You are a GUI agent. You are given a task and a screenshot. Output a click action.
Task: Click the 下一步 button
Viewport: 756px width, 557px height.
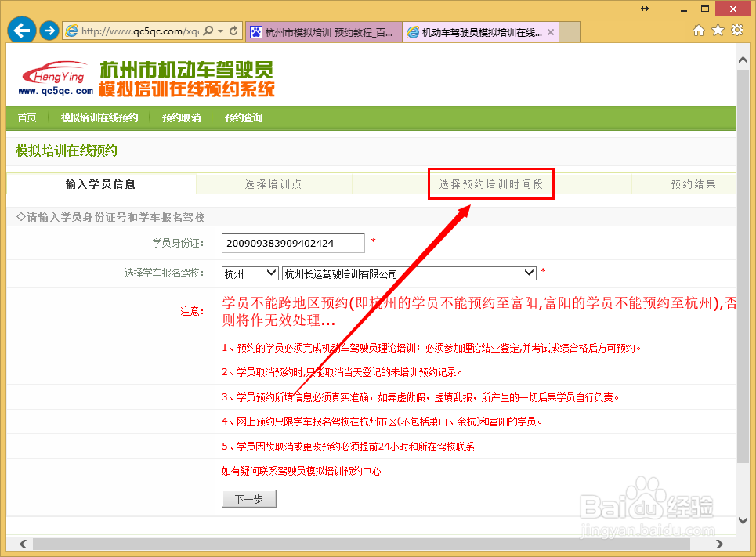[x=249, y=499]
